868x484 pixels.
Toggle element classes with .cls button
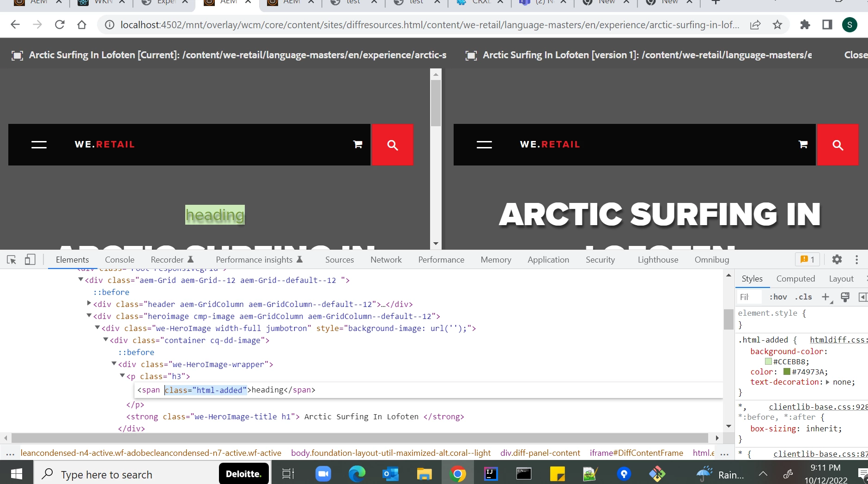coord(803,297)
